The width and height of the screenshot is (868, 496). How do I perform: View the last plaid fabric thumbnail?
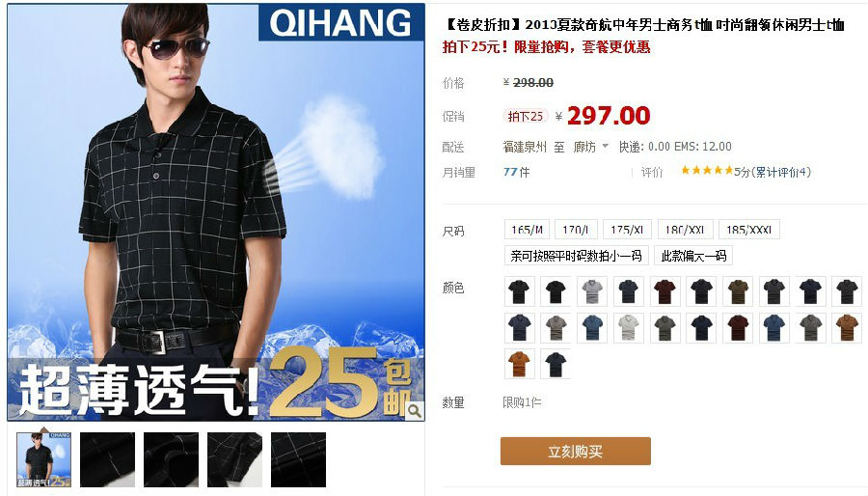pyautogui.click(x=298, y=460)
